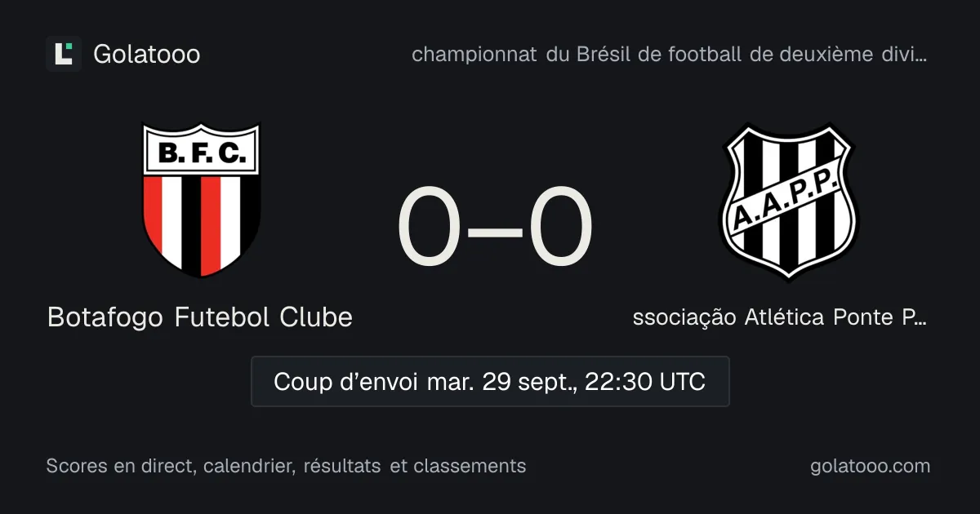The width and height of the screenshot is (980, 514).
Task: Click the B.F.C. lettering on the shield
Action: [202, 151]
